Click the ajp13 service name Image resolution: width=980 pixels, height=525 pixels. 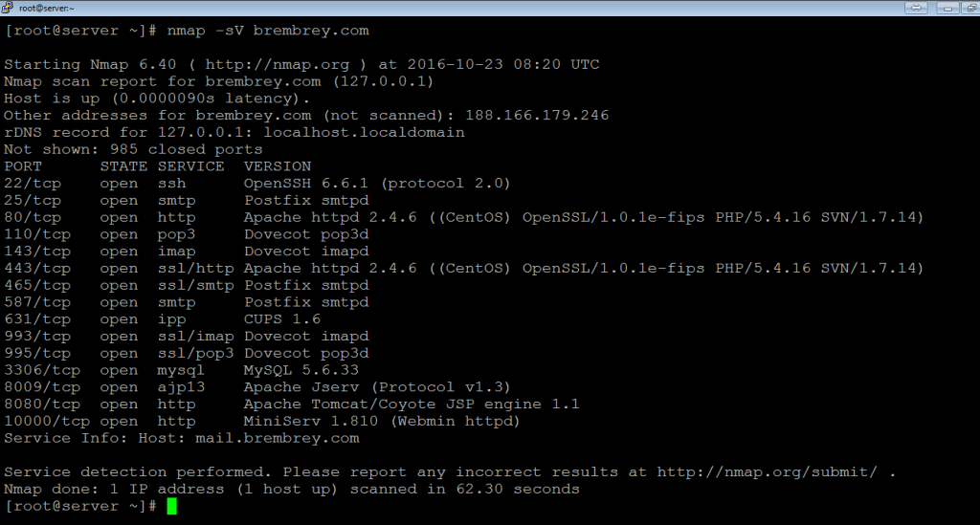pyautogui.click(x=181, y=387)
